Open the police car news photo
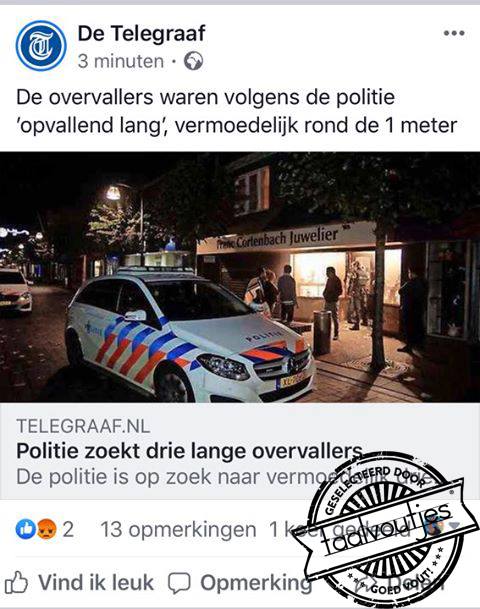The image size is (480, 609). (240, 277)
